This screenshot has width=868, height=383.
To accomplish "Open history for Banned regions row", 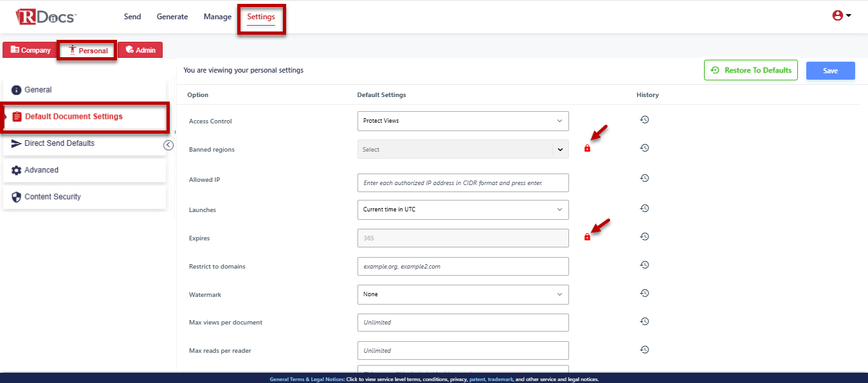I will click(x=644, y=148).
